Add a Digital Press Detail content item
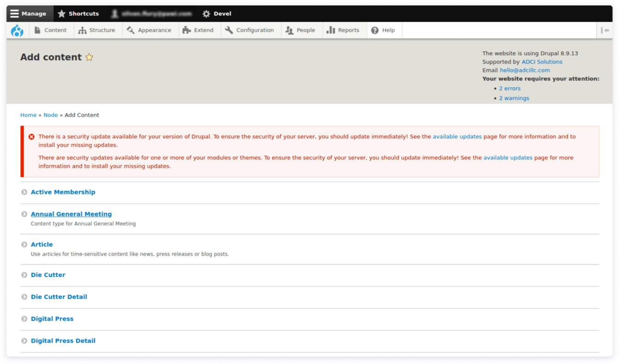Viewport: 619px width, 364px height. pyautogui.click(x=63, y=341)
